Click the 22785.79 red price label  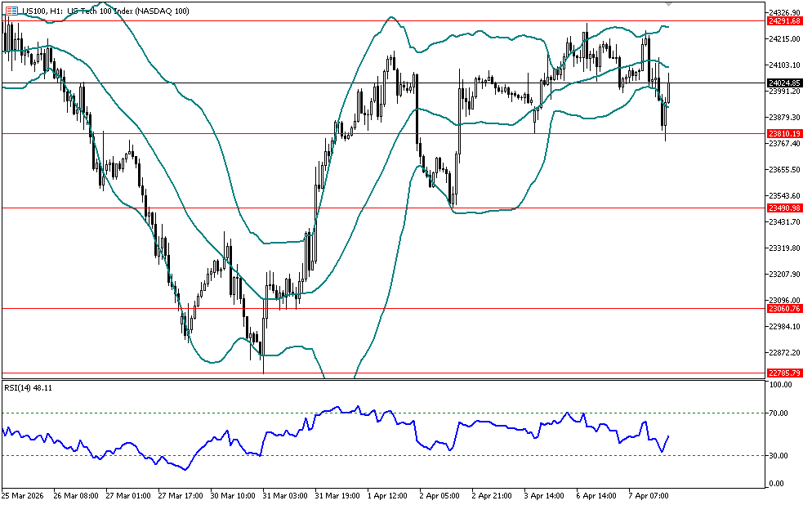point(784,373)
